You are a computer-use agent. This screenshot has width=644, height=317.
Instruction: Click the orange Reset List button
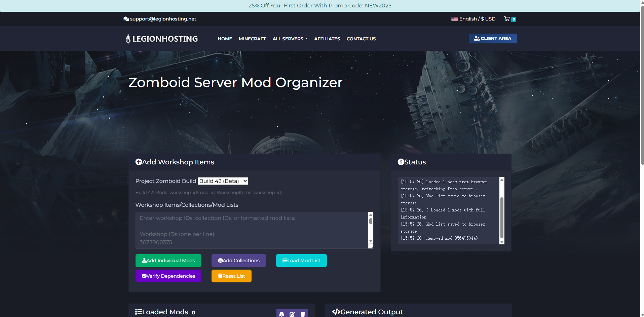231,276
